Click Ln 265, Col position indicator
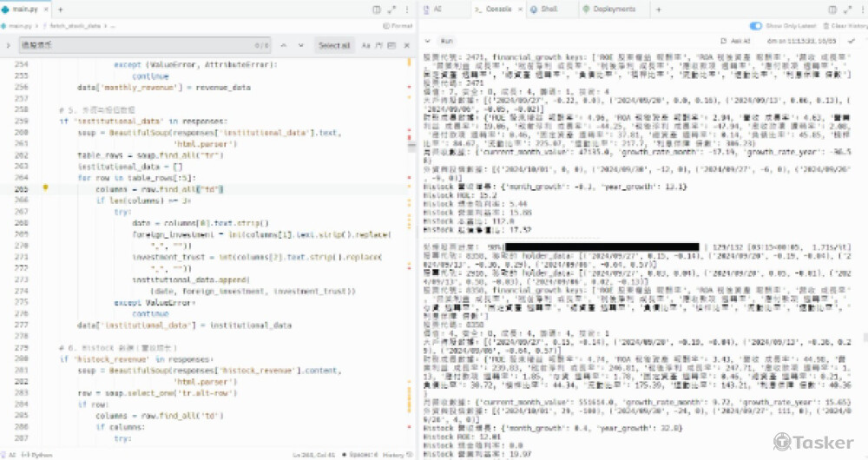Viewport: 868px width, 460px height. pyautogui.click(x=313, y=455)
